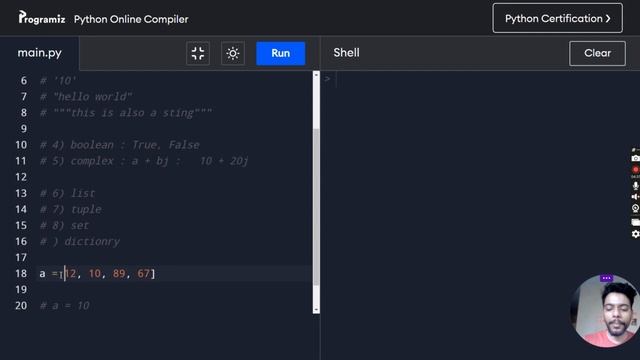Toggle the microphone icon in recorder bar
The image size is (640, 360).
point(636,186)
